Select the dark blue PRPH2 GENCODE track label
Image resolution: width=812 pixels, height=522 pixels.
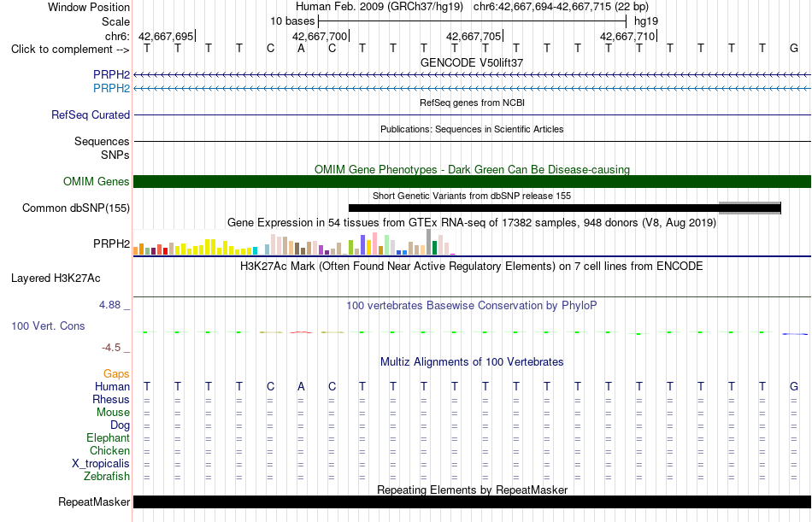click(x=111, y=74)
